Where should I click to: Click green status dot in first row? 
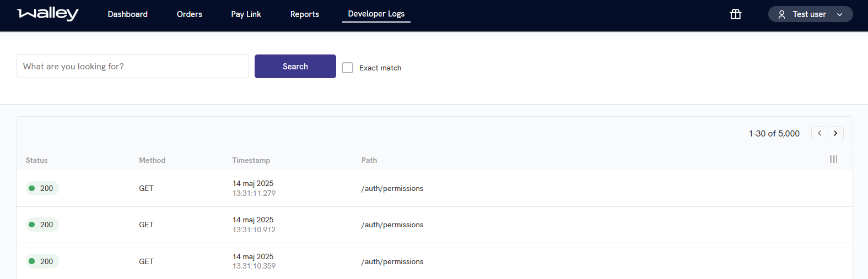[x=32, y=188]
